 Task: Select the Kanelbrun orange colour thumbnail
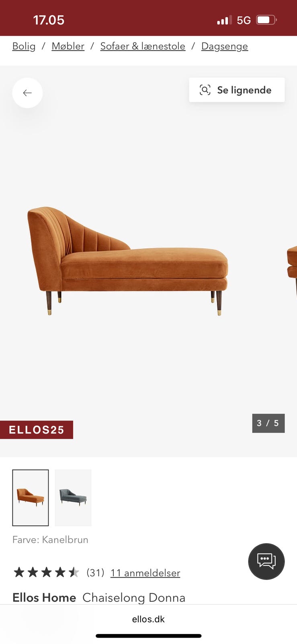pos(31,497)
